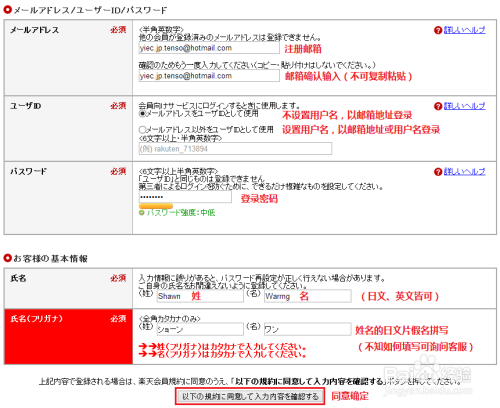This screenshot has width=500, height=408.
Task: Open 詳しいヘルプ link for メールアドレス
Action: pyautogui.click(x=464, y=30)
